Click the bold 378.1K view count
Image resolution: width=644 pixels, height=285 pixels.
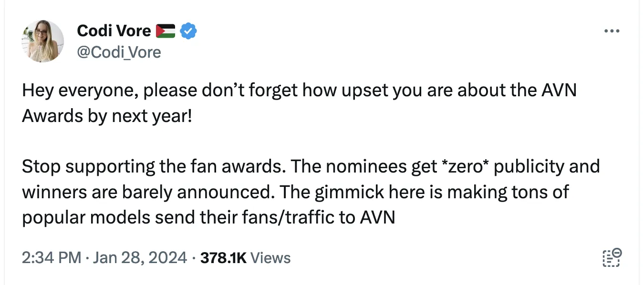(x=223, y=258)
